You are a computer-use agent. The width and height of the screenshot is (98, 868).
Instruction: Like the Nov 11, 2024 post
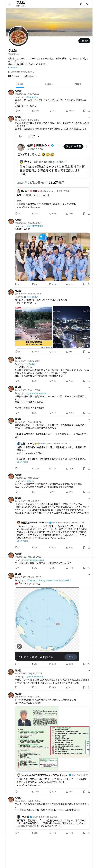(x=50, y=111)
